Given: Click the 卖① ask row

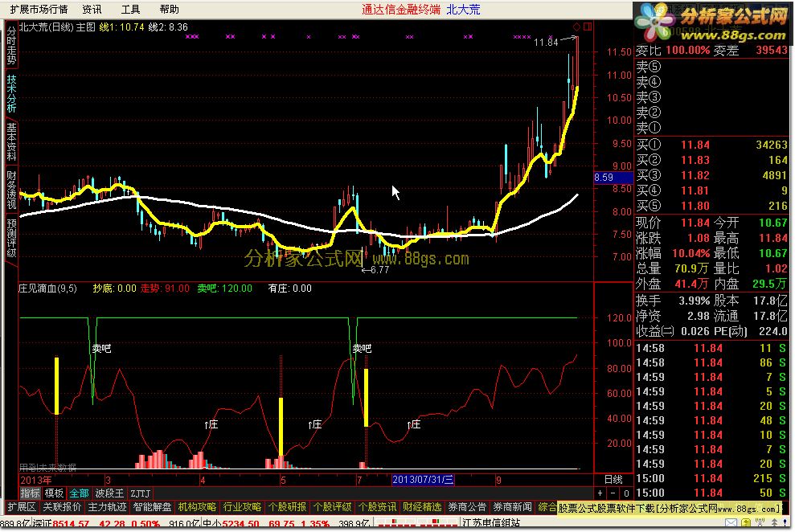Looking at the screenshot, I should point(711,127).
